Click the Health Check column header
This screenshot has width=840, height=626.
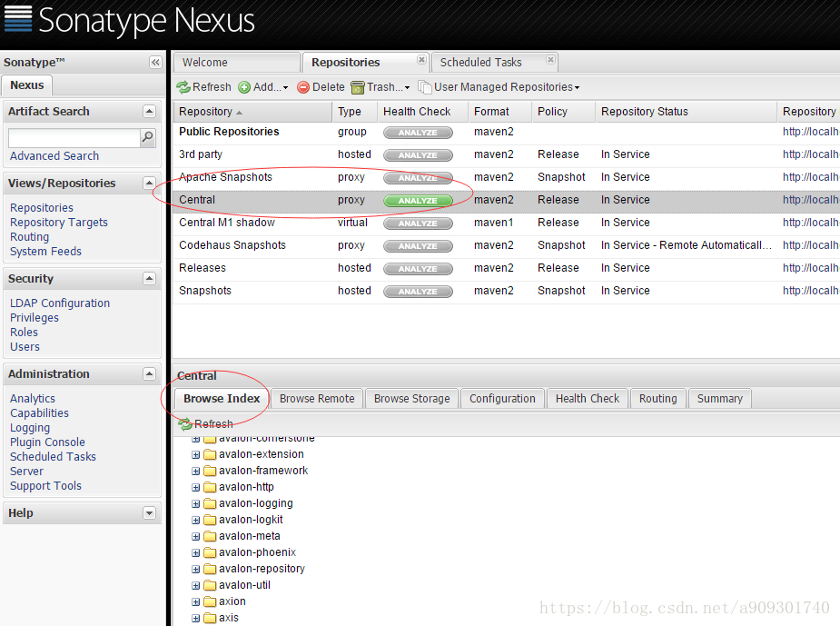[x=422, y=112]
